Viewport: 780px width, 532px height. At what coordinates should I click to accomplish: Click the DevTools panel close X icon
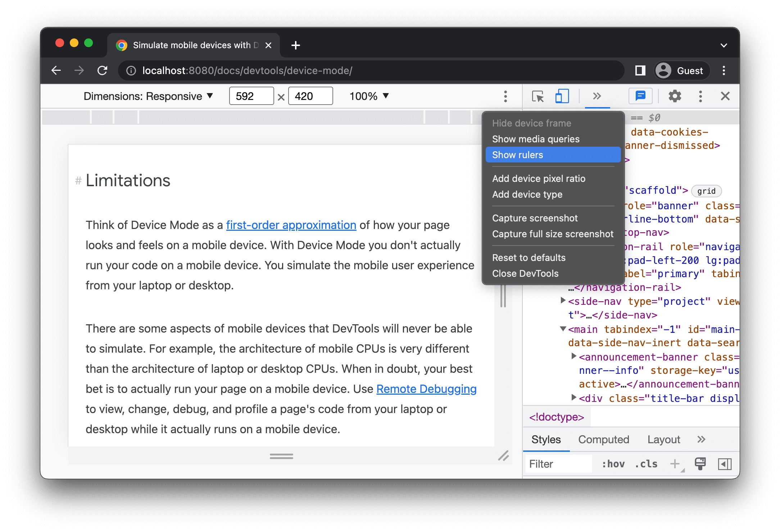pyautogui.click(x=726, y=96)
